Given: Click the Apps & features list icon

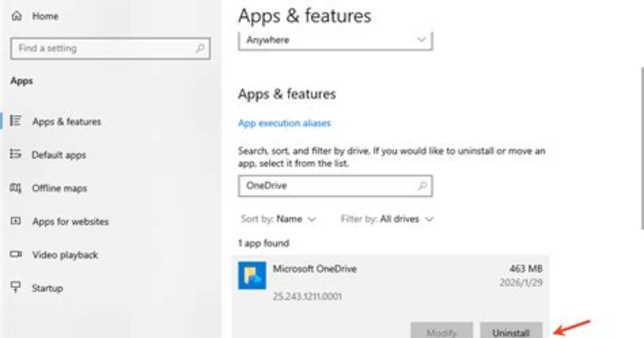Looking at the screenshot, I should coord(16,121).
